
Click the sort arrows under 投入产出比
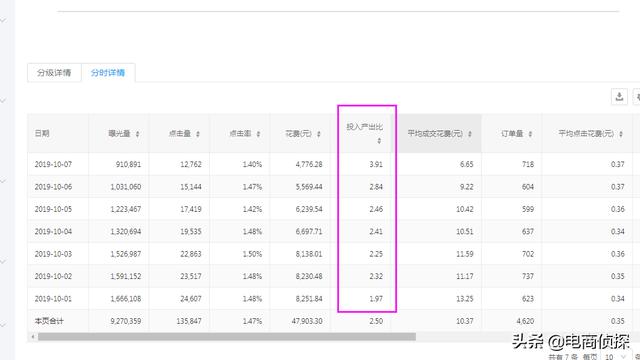tap(379, 141)
